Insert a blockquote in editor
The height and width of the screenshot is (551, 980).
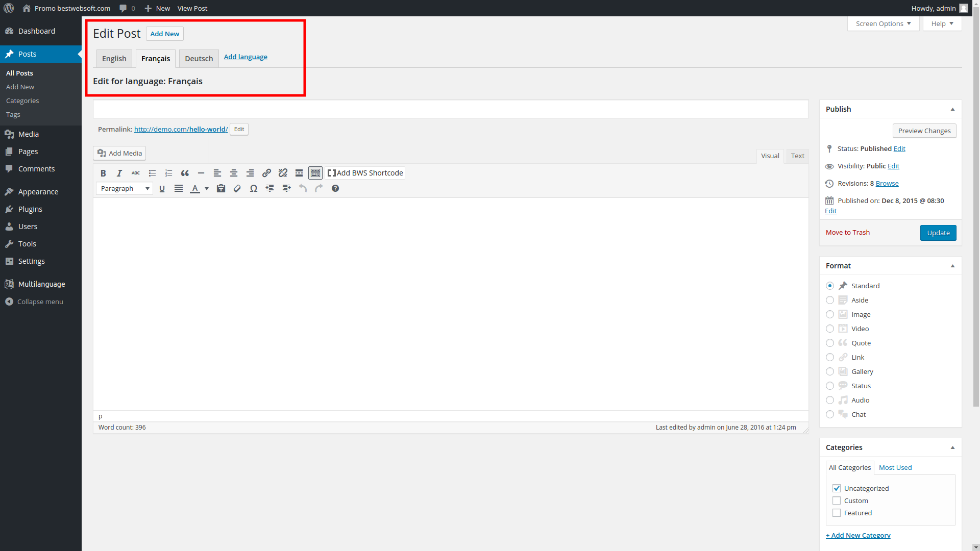[x=185, y=173]
